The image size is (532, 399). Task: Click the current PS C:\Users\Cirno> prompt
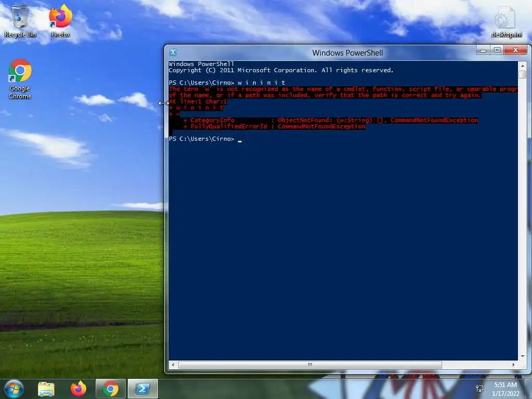[202, 139]
